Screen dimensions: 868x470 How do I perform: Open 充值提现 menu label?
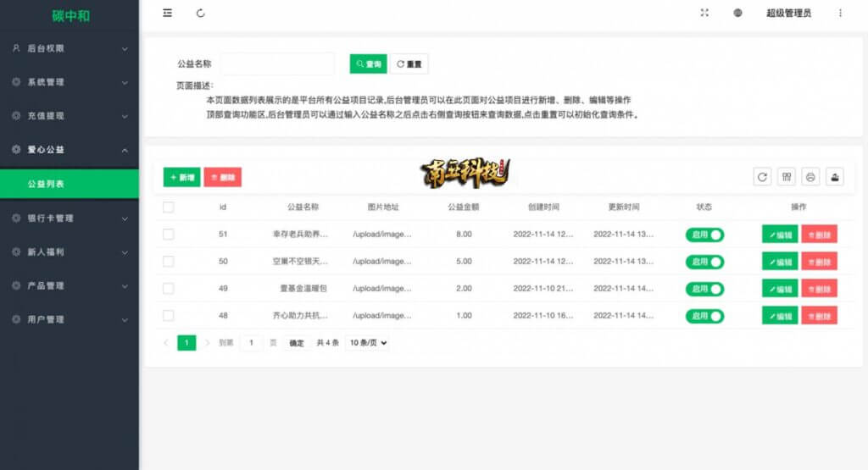coord(46,115)
